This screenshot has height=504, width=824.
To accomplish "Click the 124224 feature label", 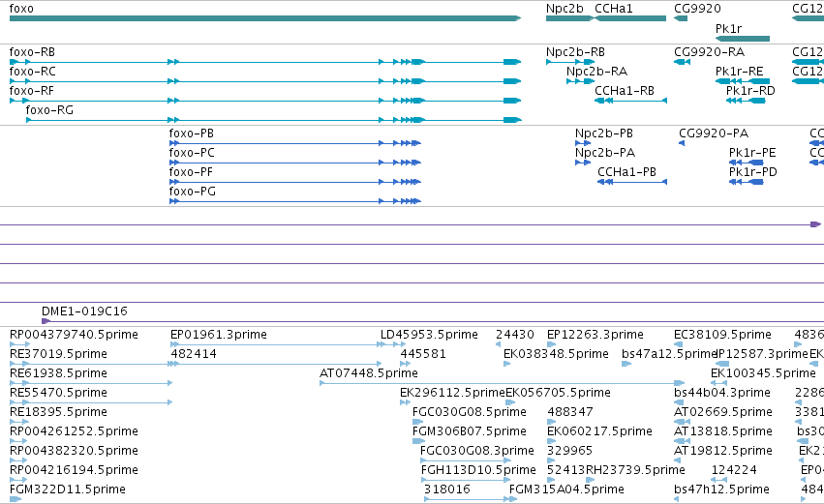I will tap(734, 470).
